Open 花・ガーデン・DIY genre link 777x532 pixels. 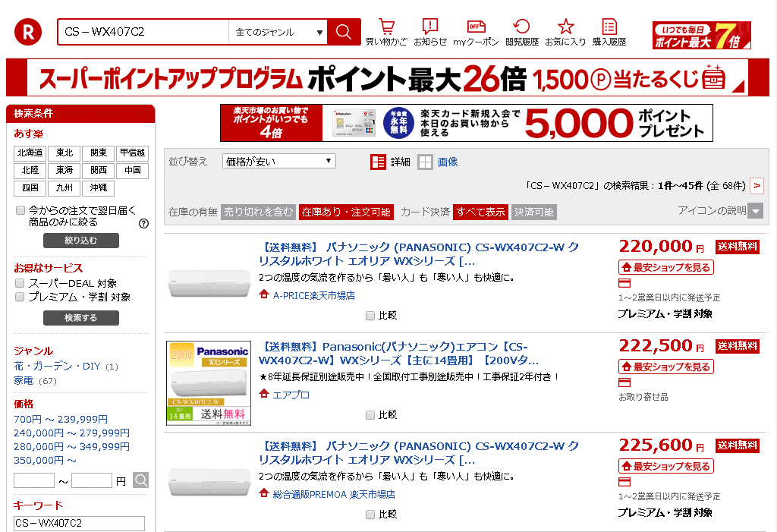[57, 367]
